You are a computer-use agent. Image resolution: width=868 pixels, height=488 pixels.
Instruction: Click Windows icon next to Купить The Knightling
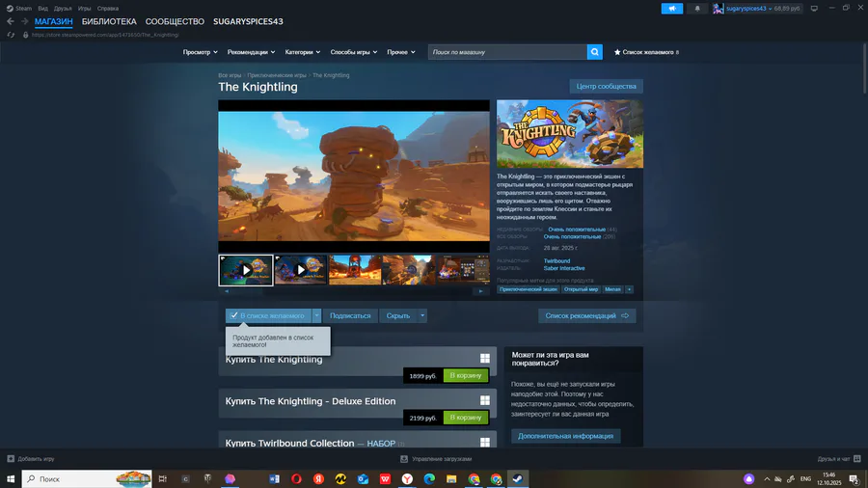(485, 359)
